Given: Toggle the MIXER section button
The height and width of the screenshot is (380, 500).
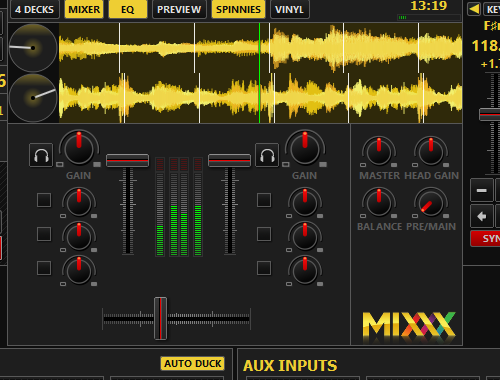Looking at the screenshot, I should pyautogui.click(x=84, y=9).
